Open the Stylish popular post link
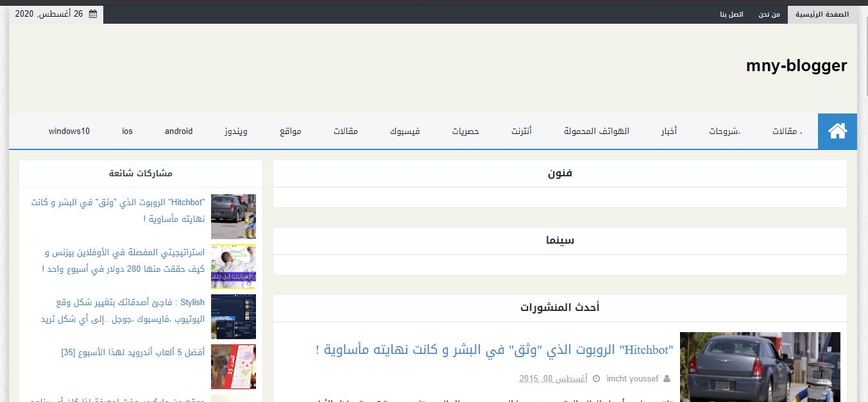The image size is (868, 402). pyautogui.click(x=122, y=310)
